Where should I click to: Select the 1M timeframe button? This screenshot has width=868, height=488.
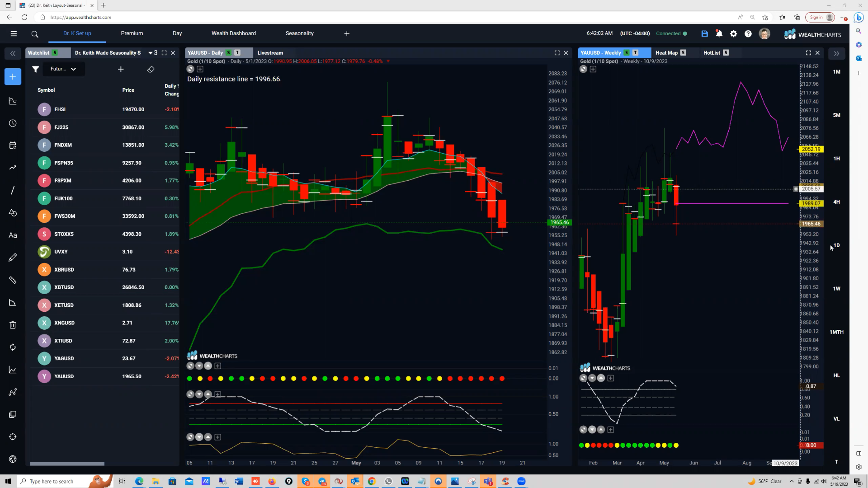836,72
